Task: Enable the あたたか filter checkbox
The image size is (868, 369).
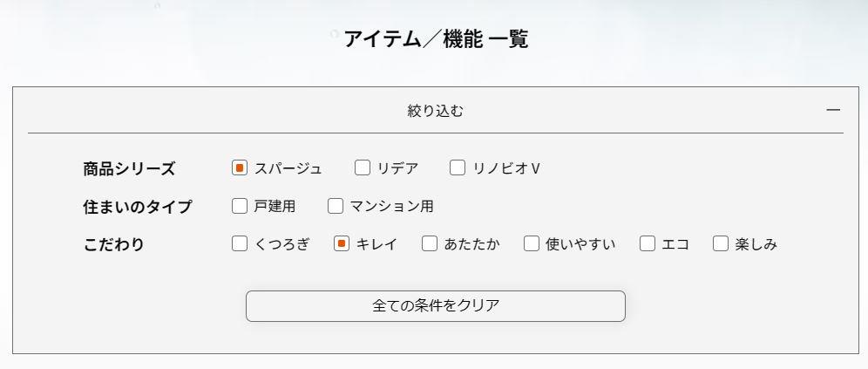Action: click(430, 244)
